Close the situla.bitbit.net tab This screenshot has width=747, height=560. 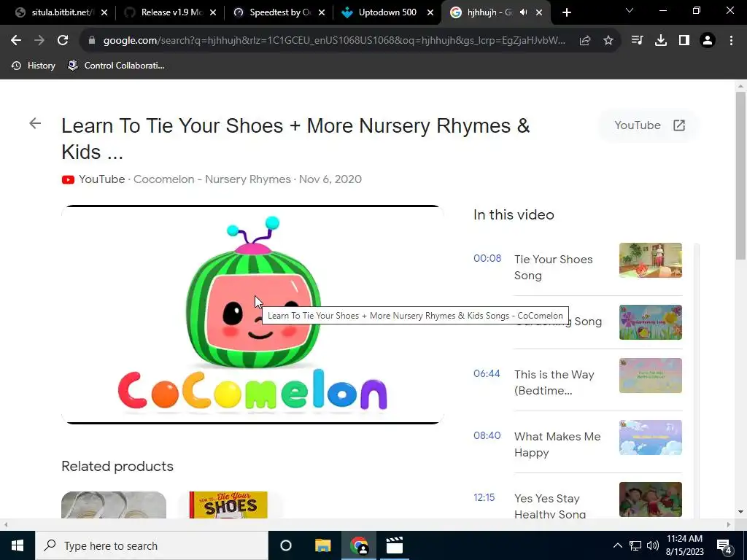click(x=104, y=12)
